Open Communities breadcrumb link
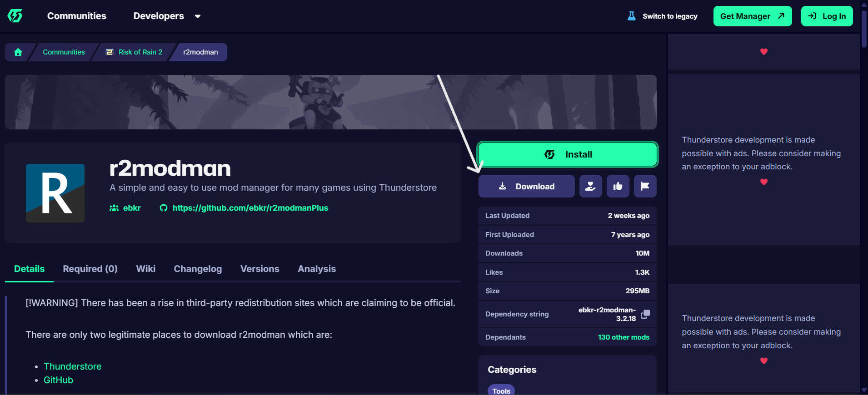 (64, 52)
